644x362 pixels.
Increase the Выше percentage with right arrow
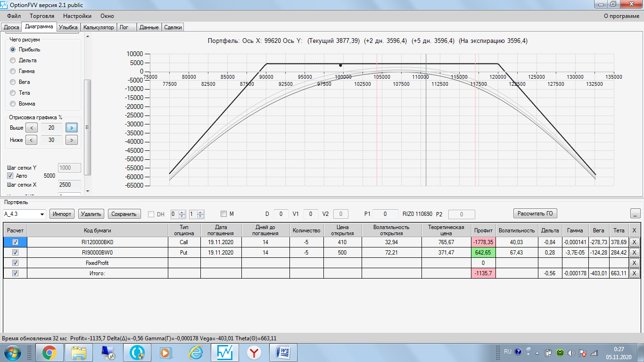pos(72,127)
